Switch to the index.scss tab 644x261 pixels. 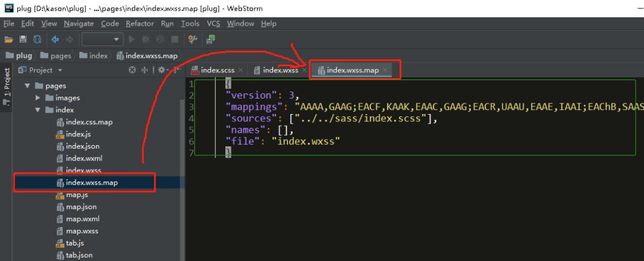pyautogui.click(x=217, y=70)
